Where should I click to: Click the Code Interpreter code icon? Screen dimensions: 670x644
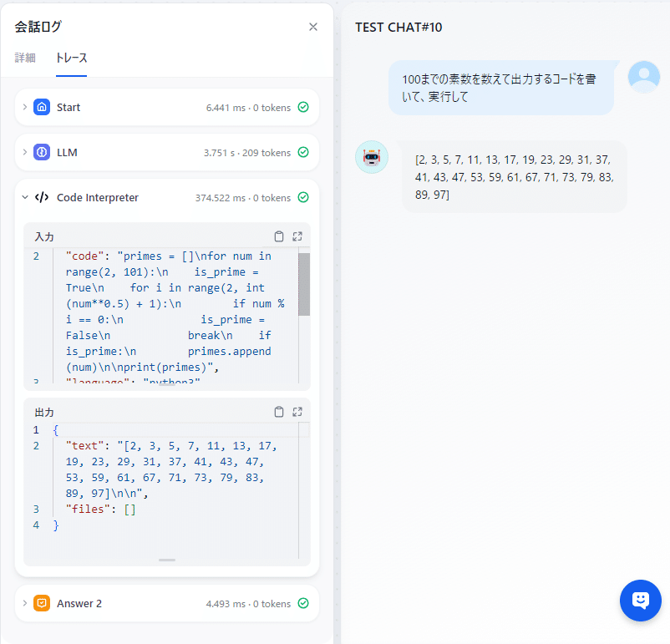(40, 197)
